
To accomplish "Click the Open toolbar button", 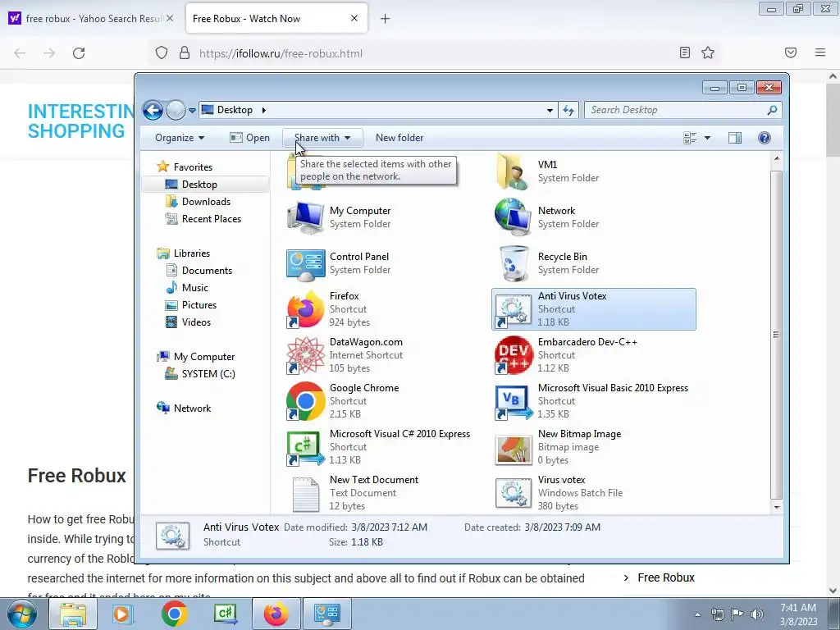I will click(x=249, y=138).
